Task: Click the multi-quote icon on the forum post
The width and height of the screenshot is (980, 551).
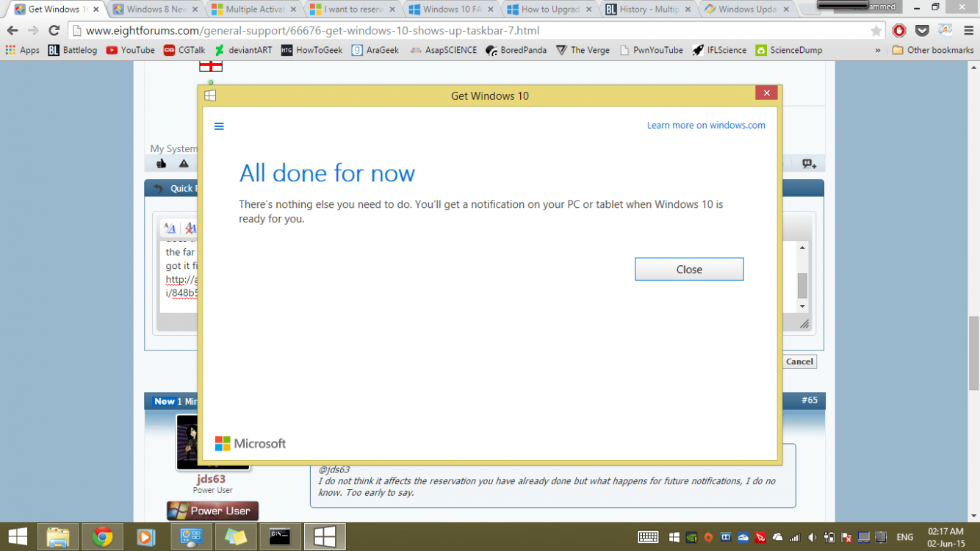Action: click(x=809, y=164)
